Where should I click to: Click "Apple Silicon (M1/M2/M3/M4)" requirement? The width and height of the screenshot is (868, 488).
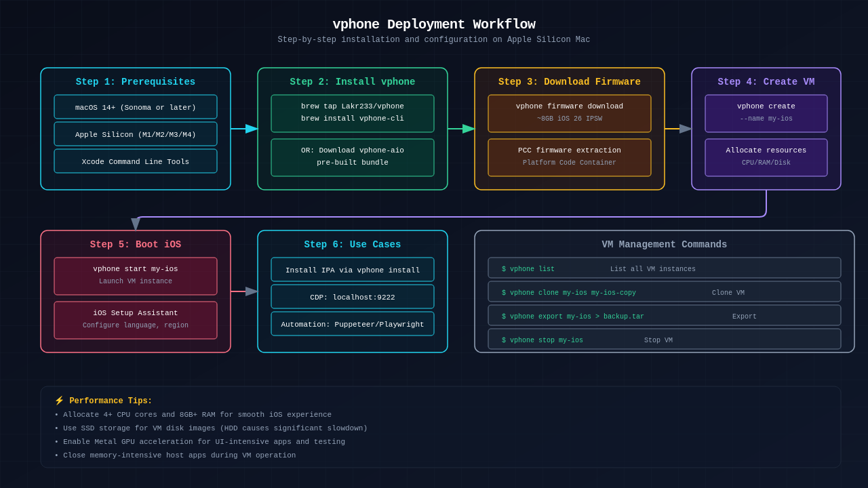point(136,134)
